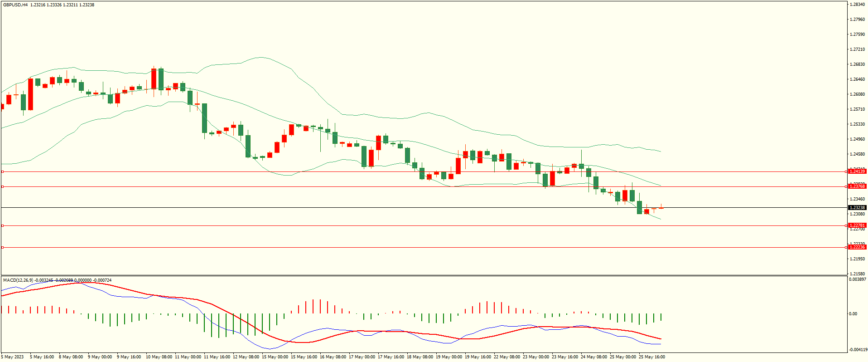Click the 1.28340 price scale value
Screen dimensions: 868x362
(858, 5)
